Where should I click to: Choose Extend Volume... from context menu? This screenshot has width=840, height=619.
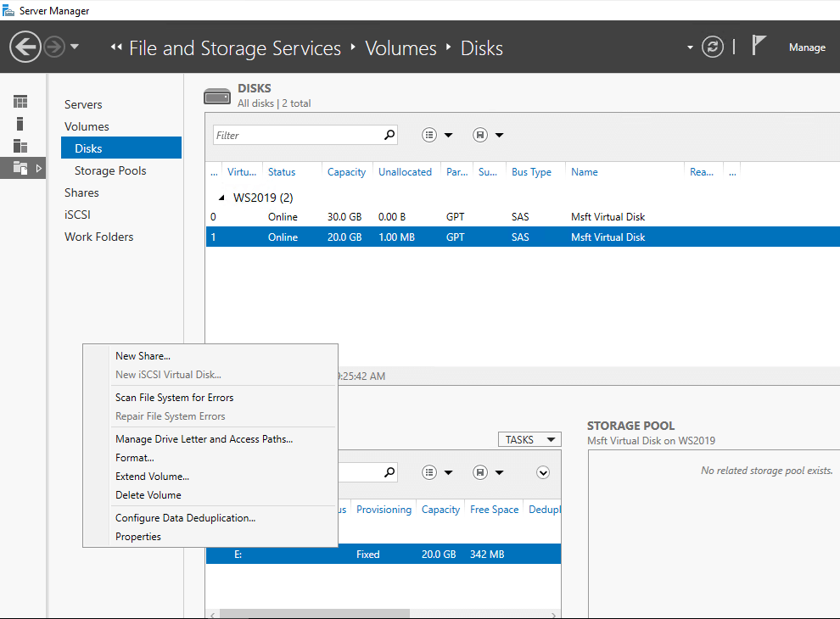click(152, 477)
